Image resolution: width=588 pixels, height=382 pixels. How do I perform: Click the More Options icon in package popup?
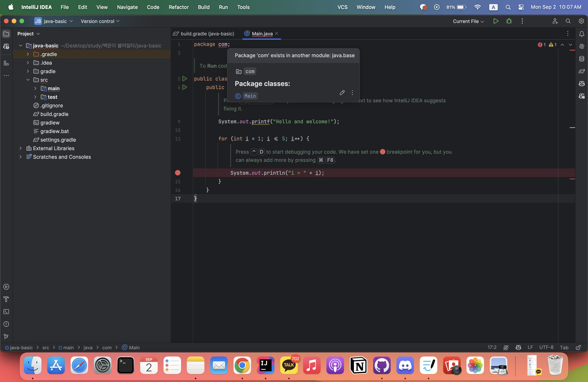[x=352, y=93]
